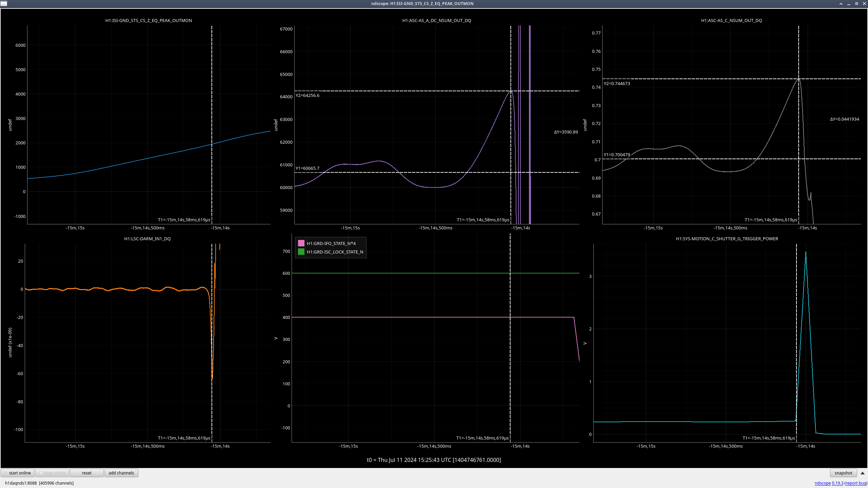Click the ΔY=0.0441934 readout
868x488 pixels.
coord(844,119)
